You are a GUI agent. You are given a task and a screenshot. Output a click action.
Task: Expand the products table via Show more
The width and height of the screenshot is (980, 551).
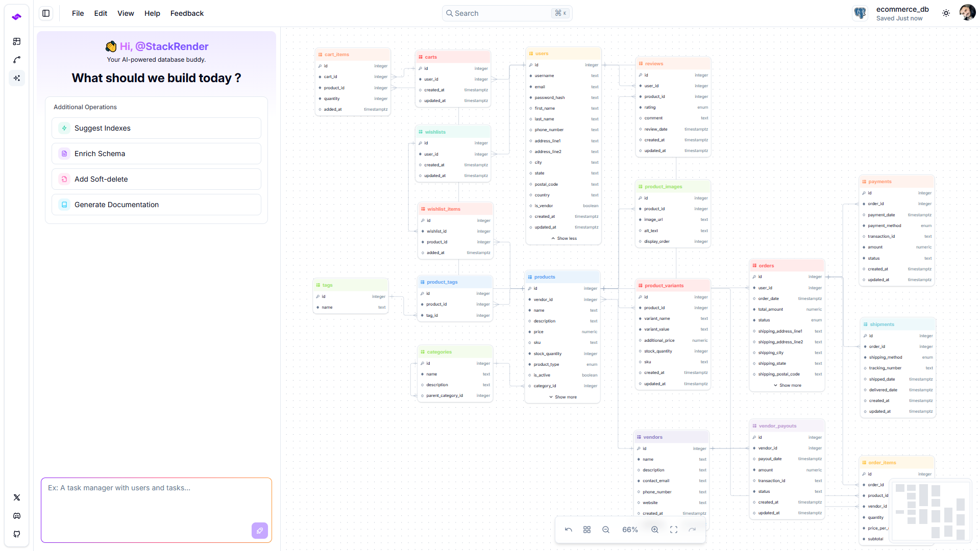click(x=562, y=397)
